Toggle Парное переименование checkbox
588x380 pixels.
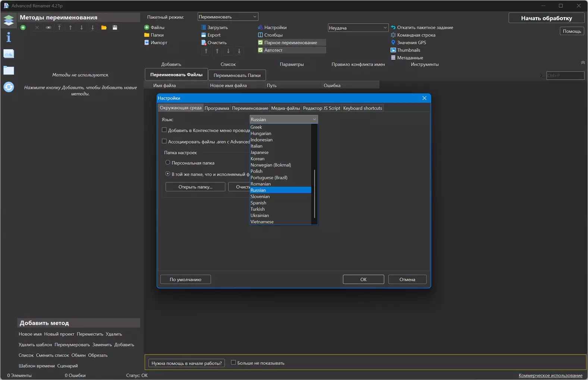(x=260, y=42)
